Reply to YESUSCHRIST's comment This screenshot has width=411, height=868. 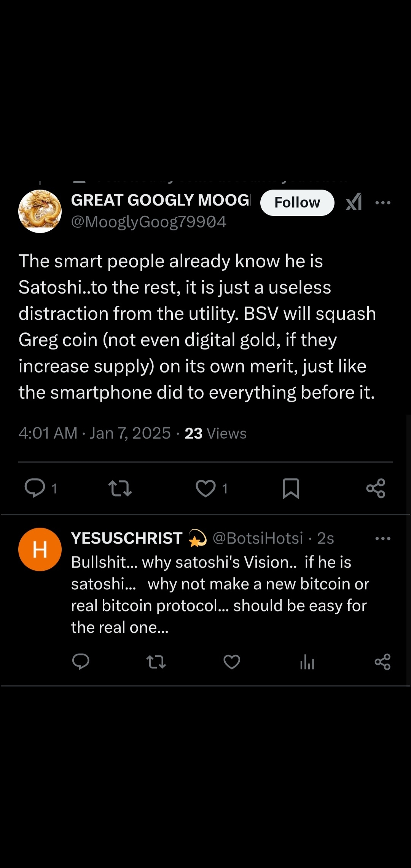click(81, 662)
